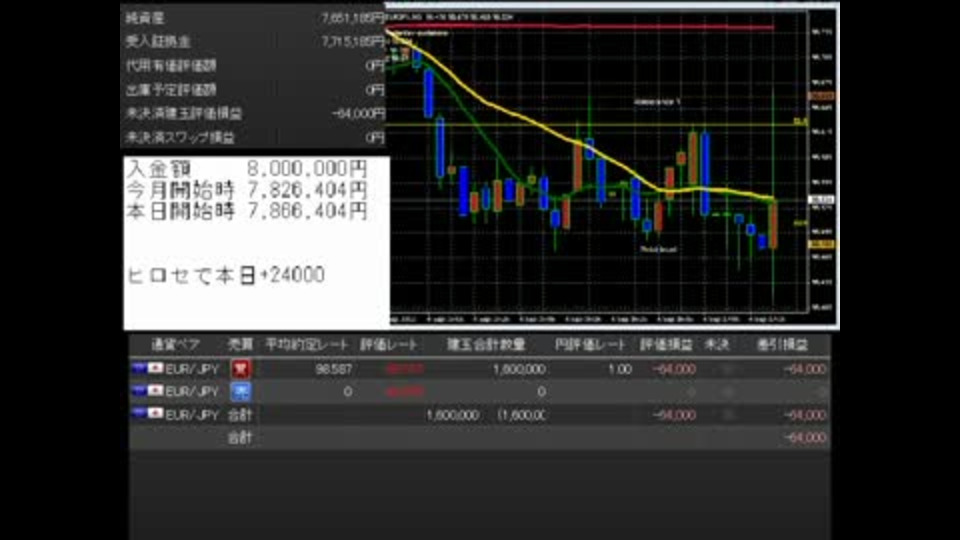The height and width of the screenshot is (540, 960).
Task: Click the 建玉合計数量 column header
Action: pyautogui.click(x=486, y=345)
